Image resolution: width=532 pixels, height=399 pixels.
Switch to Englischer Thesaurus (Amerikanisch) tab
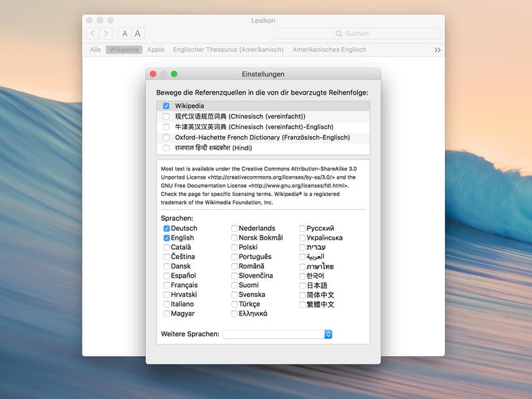[x=228, y=50]
